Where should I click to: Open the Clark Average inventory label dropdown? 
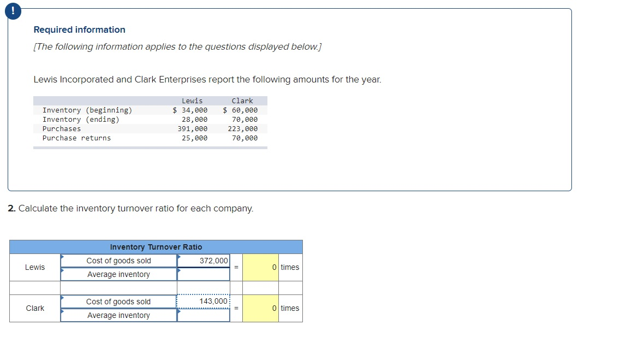pyautogui.click(x=119, y=315)
